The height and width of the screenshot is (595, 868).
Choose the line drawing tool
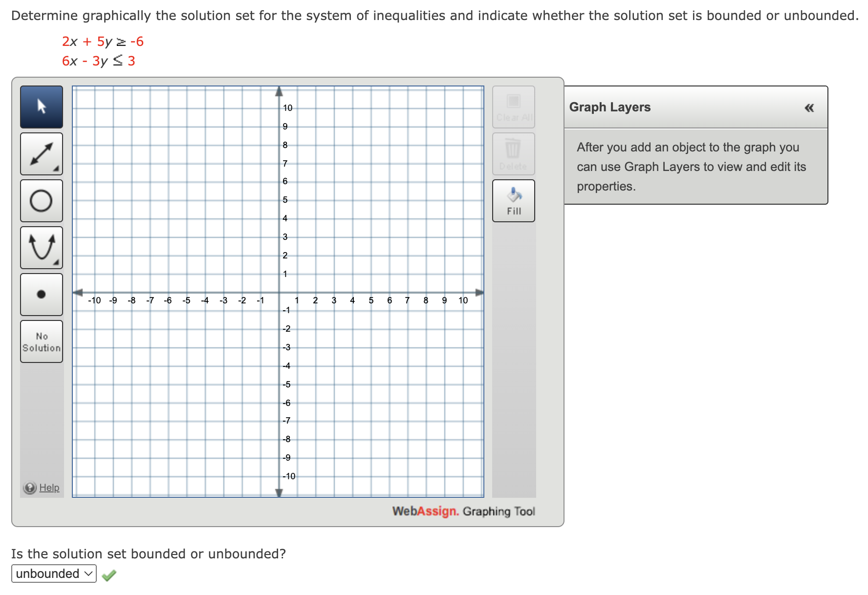pos(41,153)
